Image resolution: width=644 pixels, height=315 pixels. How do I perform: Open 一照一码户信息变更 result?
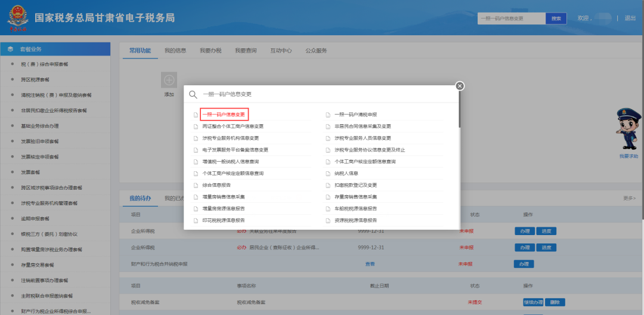tap(225, 115)
